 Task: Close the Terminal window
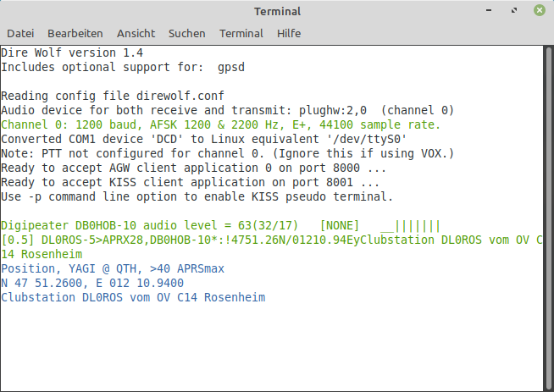(540, 11)
